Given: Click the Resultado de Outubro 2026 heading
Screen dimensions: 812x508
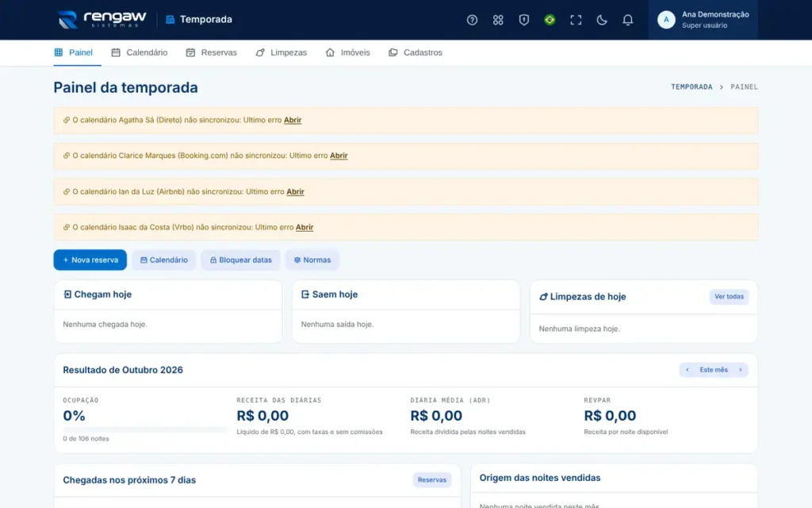Looking at the screenshot, I should (x=123, y=370).
